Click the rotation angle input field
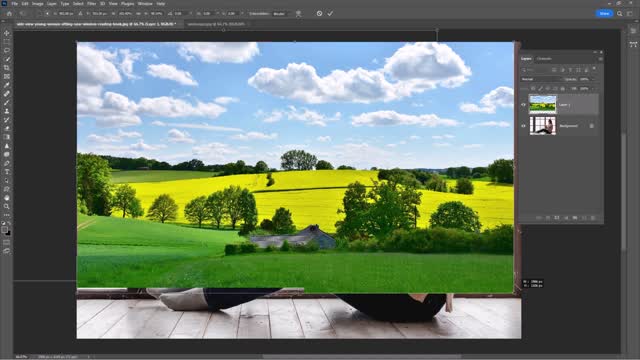This screenshot has width=640, height=360. [180, 13]
